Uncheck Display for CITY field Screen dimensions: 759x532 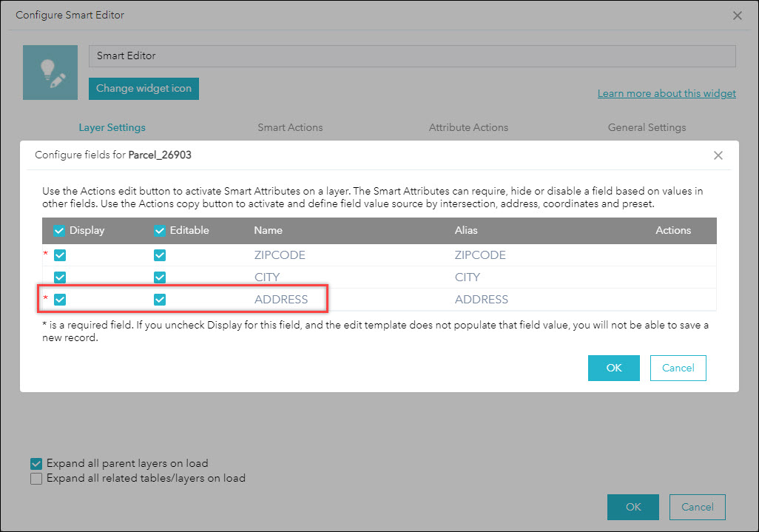pos(60,277)
